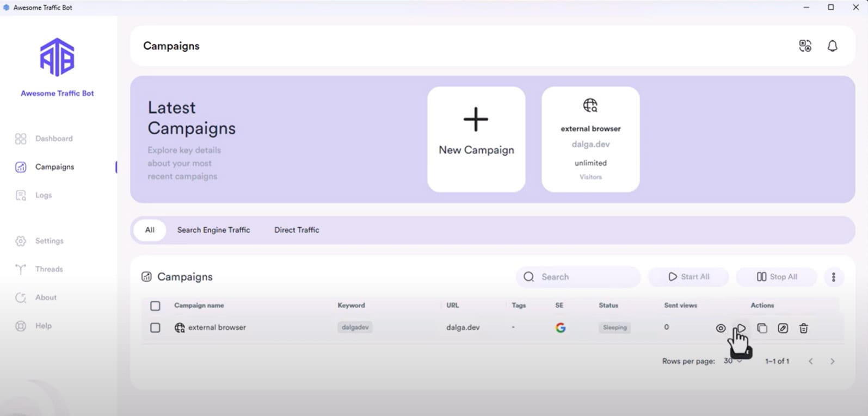Viewport: 868px width, 416px height.
Task: Click the Campaign name column header
Action: (199, 306)
